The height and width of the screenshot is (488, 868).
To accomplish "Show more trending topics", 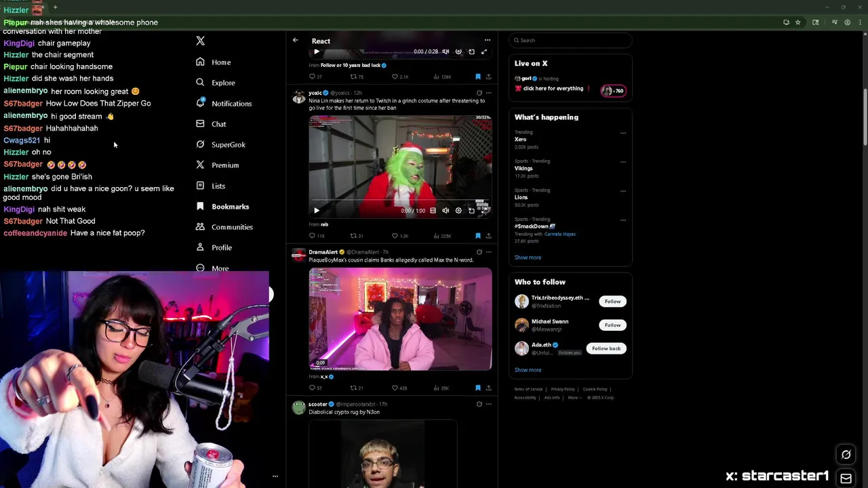I will (528, 258).
